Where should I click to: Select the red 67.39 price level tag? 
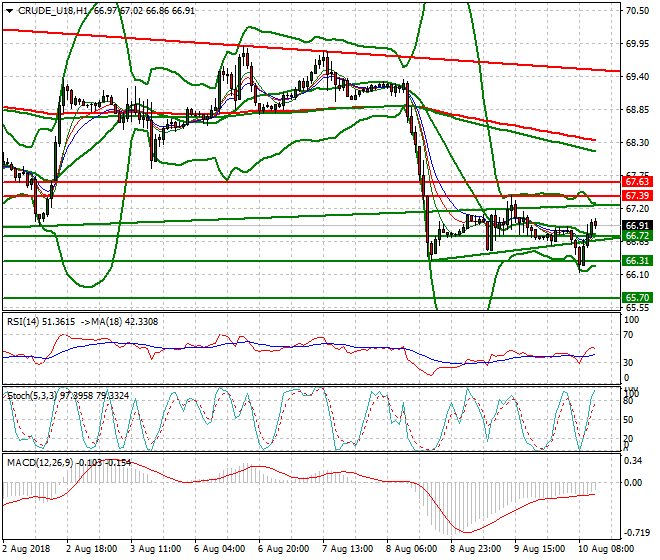(638, 196)
